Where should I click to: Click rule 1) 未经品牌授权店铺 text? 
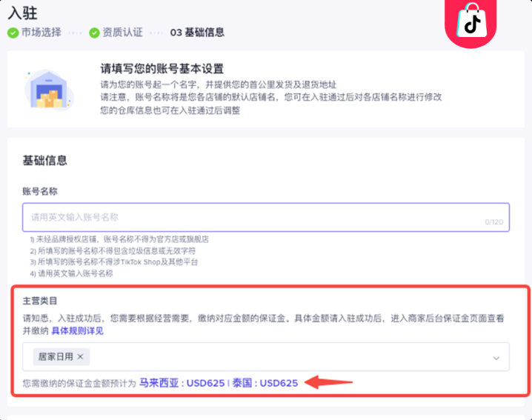click(x=119, y=239)
